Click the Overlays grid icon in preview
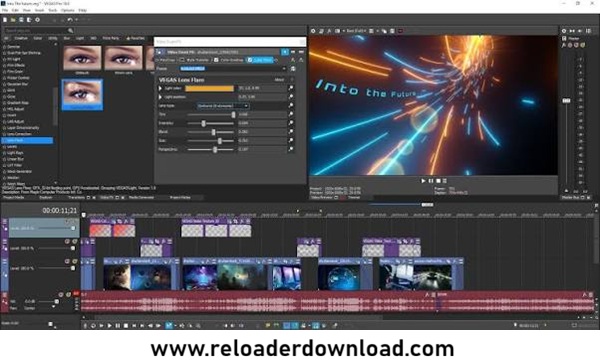This screenshot has height=364, width=600. point(371,31)
